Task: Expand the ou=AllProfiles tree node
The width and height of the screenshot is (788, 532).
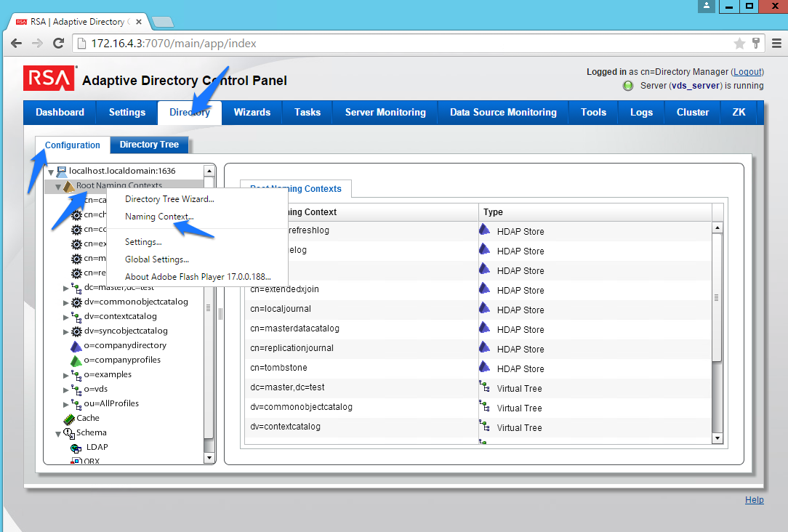Action: [66, 405]
